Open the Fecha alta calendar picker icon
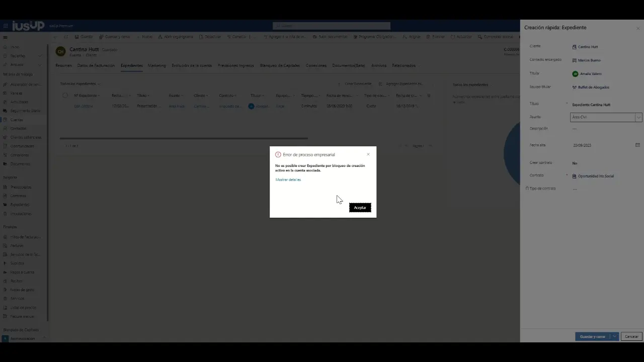The height and width of the screenshot is (362, 644). click(x=637, y=145)
